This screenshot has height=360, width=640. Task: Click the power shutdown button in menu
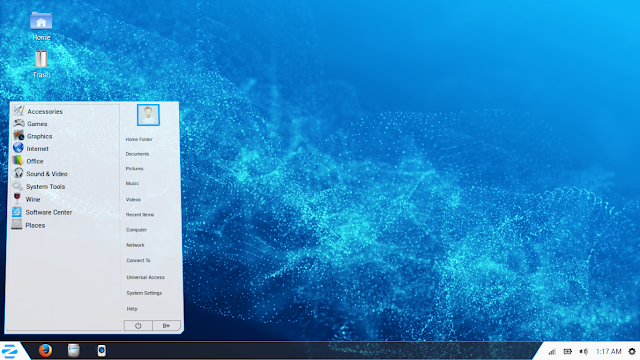pyautogui.click(x=138, y=326)
